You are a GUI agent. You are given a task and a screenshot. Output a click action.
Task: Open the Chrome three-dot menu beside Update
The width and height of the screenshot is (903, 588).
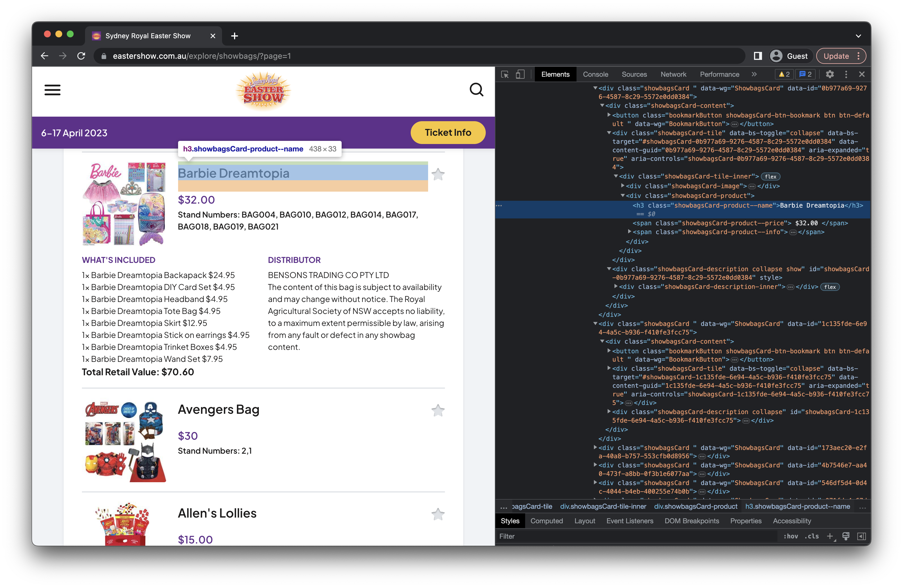858,56
